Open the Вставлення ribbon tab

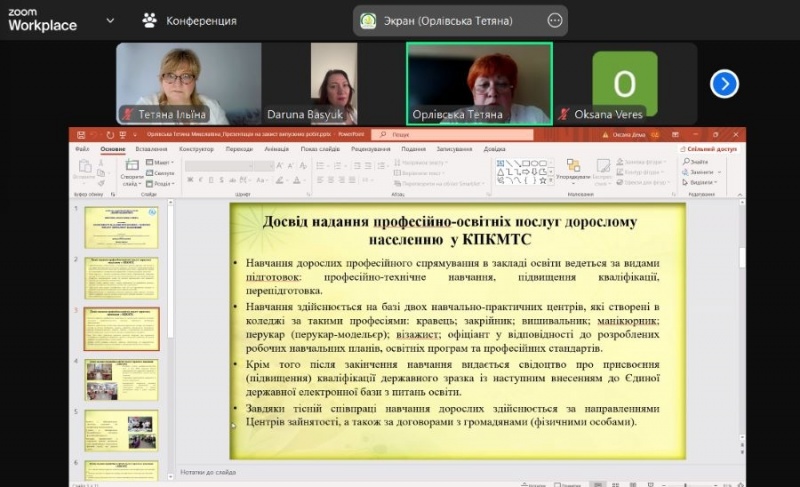pyautogui.click(x=151, y=149)
